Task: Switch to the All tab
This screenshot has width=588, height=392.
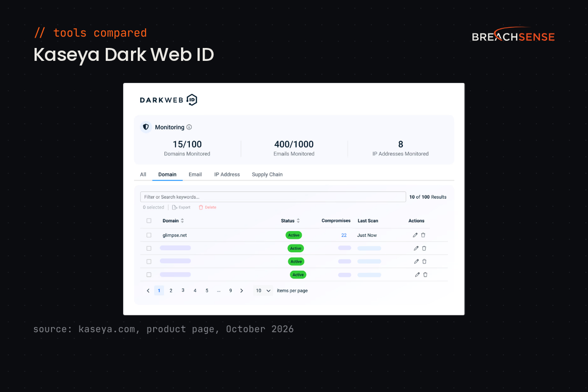Action: pos(143,174)
